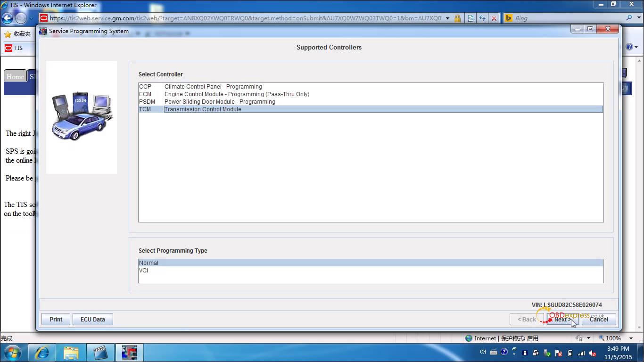Open the clapperboard media app on taskbar
644x362 pixels.
click(x=100, y=353)
